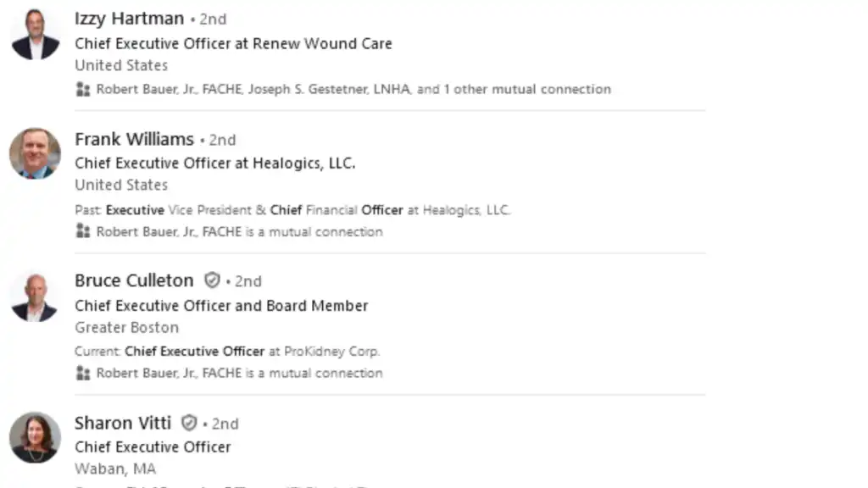Select the 2nd degree label next to Izzy Hartman
Screen dimensions: 868x488
tap(212, 19)
